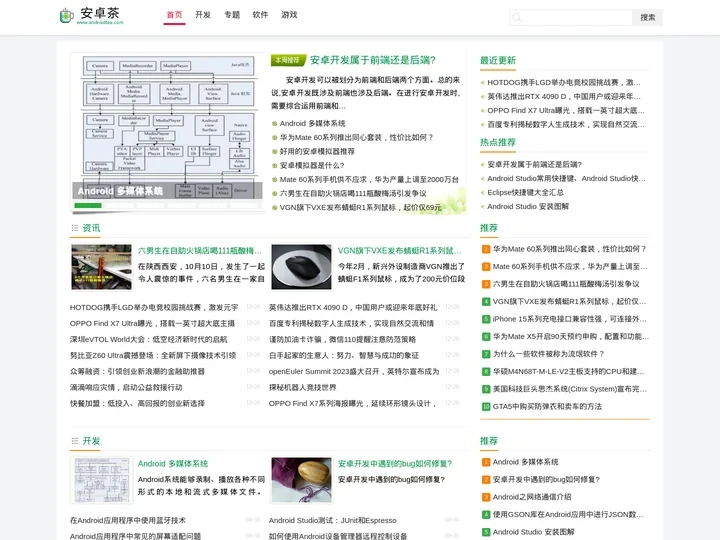The image size is (720, 540).
Task: Open VGN旗下VXE发布蜻蜓R1 link in featured list
Action: pyautogui.click(x=360, y=208)
